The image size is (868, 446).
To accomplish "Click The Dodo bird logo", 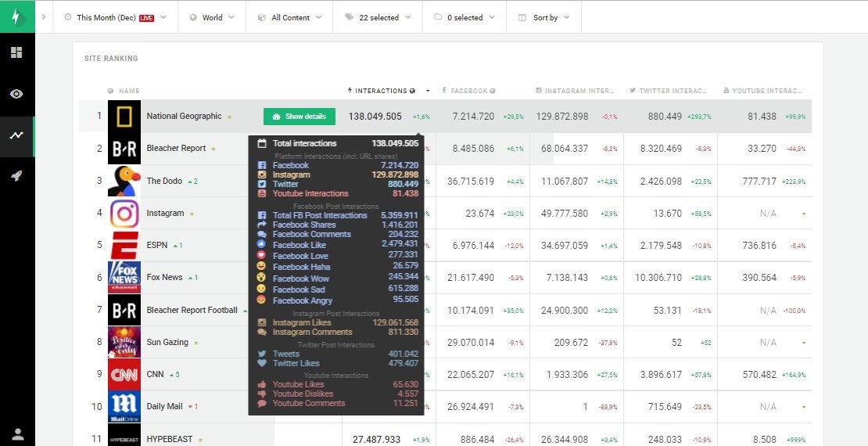I will click(x=124, y=181).
